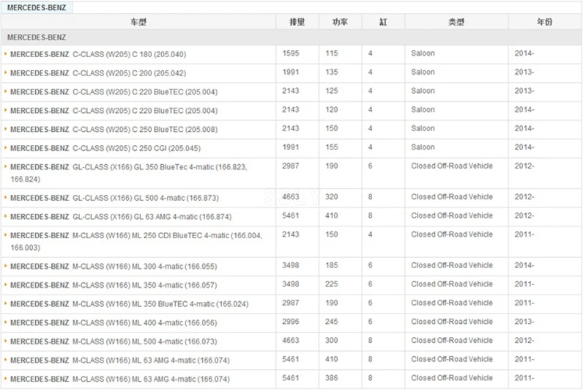Click power value 115
The width and height of the screenshot is (586, 392).
[x=332, y=53]
